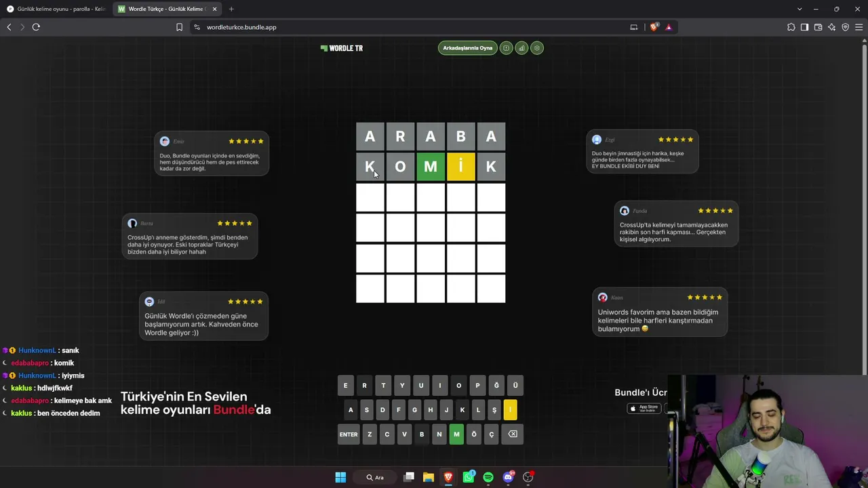Screen dimensions: 868x488
Task: Click the green M tile in the second row
Action: (431, 167)
